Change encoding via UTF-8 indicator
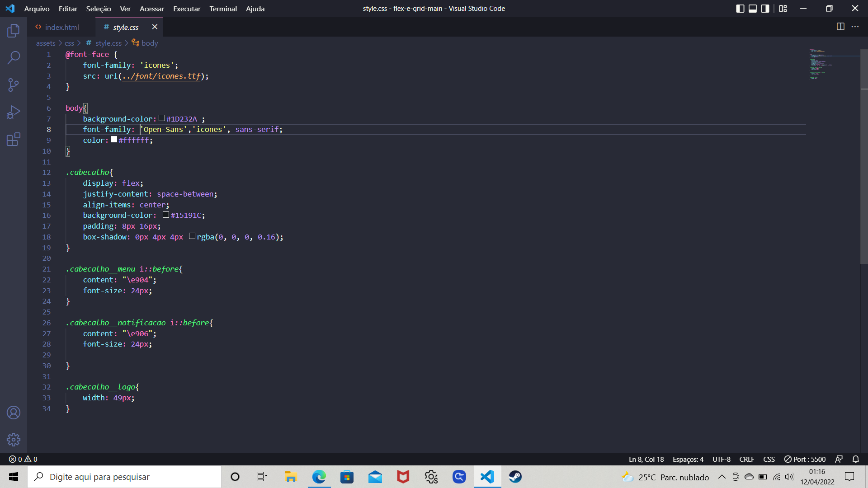 [x=721, y=459]
